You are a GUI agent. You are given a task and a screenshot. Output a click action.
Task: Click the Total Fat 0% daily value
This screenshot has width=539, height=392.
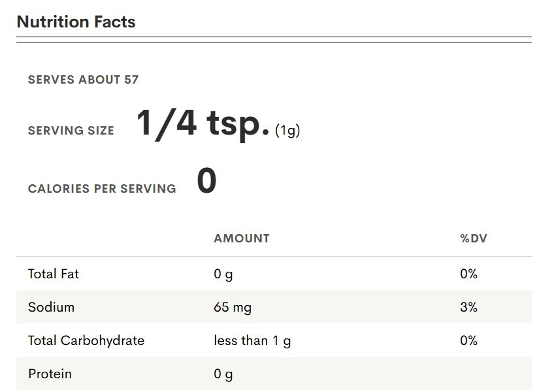point(469,274)
